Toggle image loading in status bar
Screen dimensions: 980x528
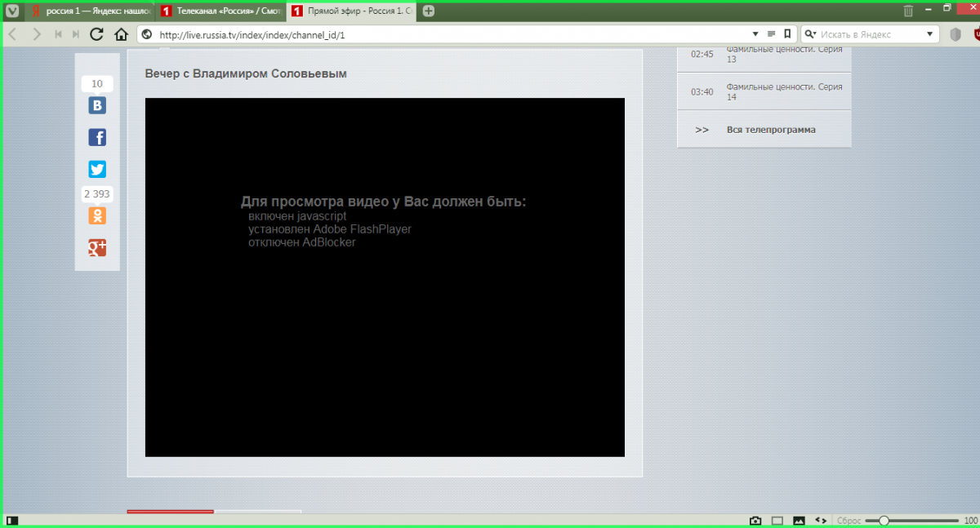[799, 521]
